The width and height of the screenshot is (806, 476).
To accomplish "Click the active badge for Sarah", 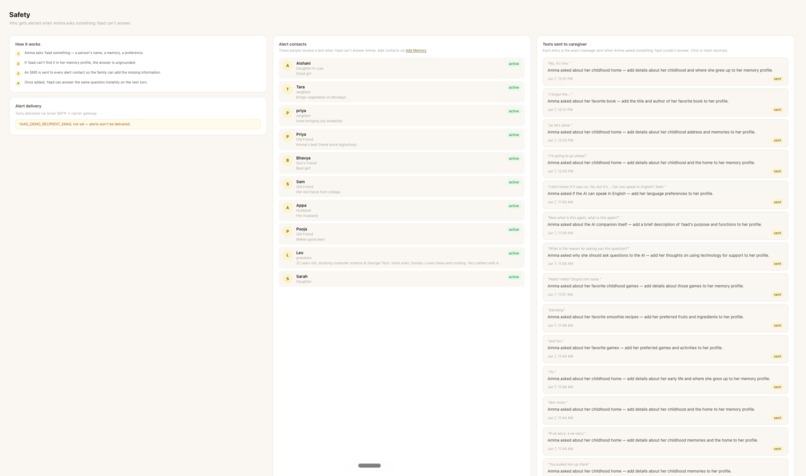I will 514,277.
